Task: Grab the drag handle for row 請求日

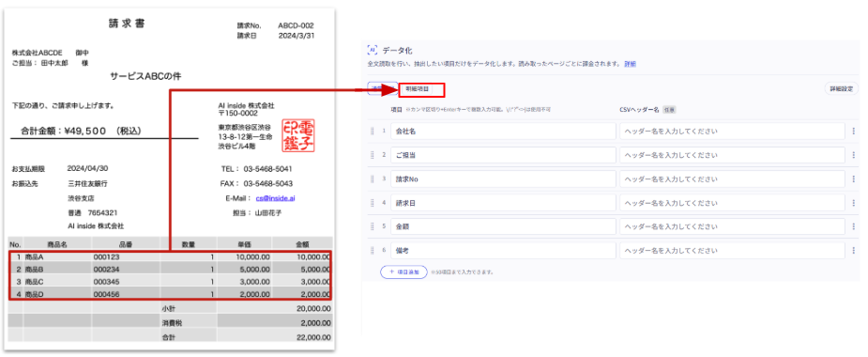Action: (x=373, y=203)
